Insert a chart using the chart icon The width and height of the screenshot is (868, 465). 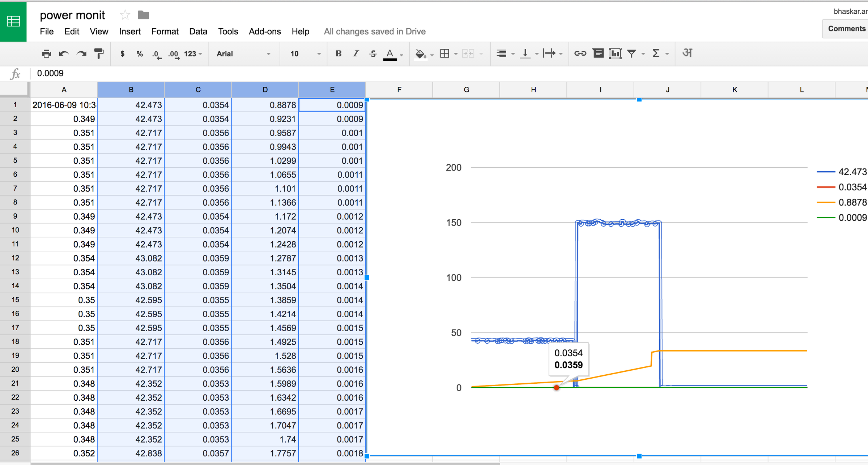coord(615,53)
